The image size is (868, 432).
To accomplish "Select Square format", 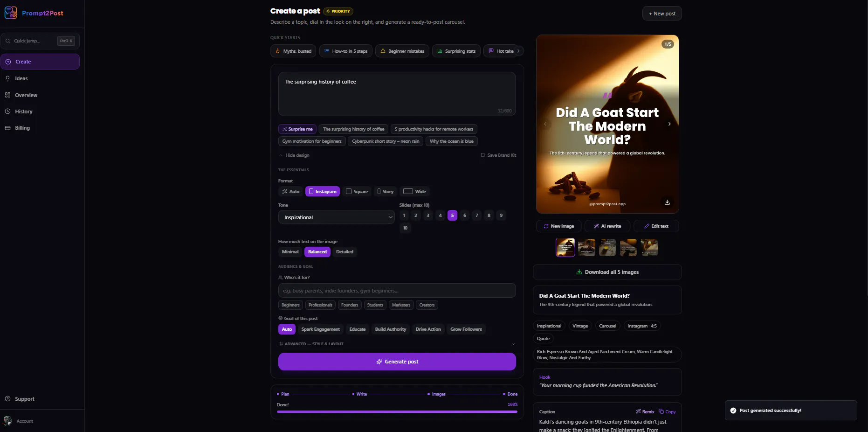I will [x=357, y=192].
